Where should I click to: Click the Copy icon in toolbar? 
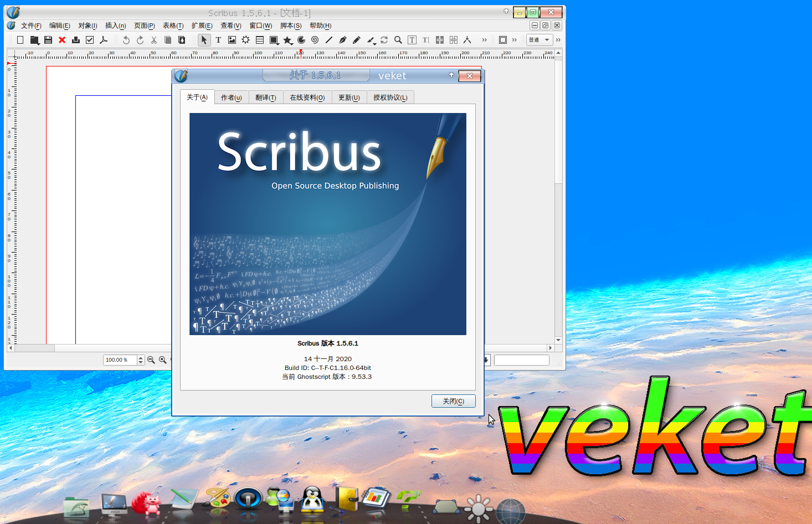[x=168, y=40]
